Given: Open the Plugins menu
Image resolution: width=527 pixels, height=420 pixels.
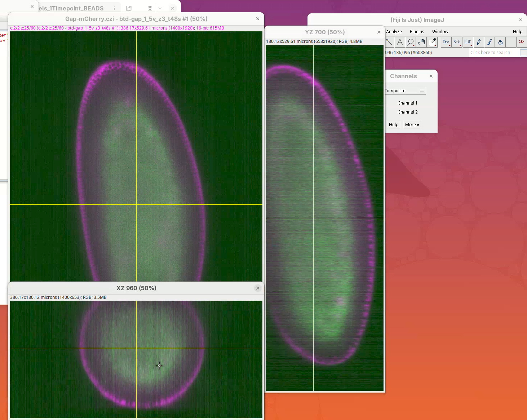Looking at the screenshot, I should pos(417,32).
